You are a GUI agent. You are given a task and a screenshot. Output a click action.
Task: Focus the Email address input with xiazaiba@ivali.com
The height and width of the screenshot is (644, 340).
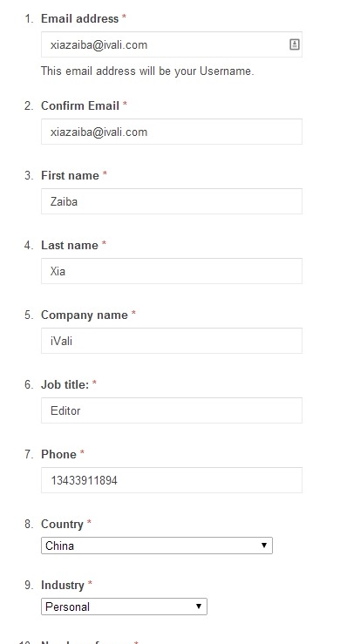click(x=172, y=44)
